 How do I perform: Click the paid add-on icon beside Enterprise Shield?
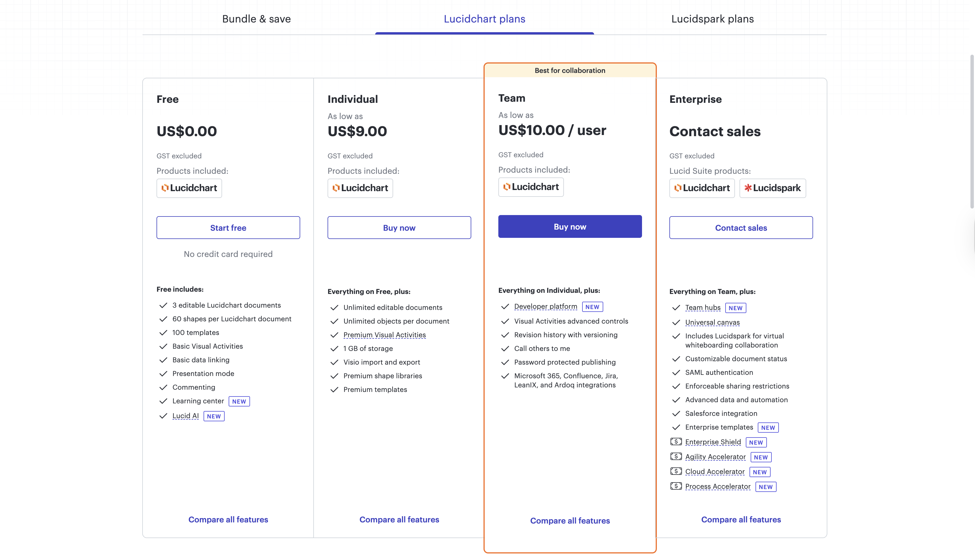coord(676,442)
